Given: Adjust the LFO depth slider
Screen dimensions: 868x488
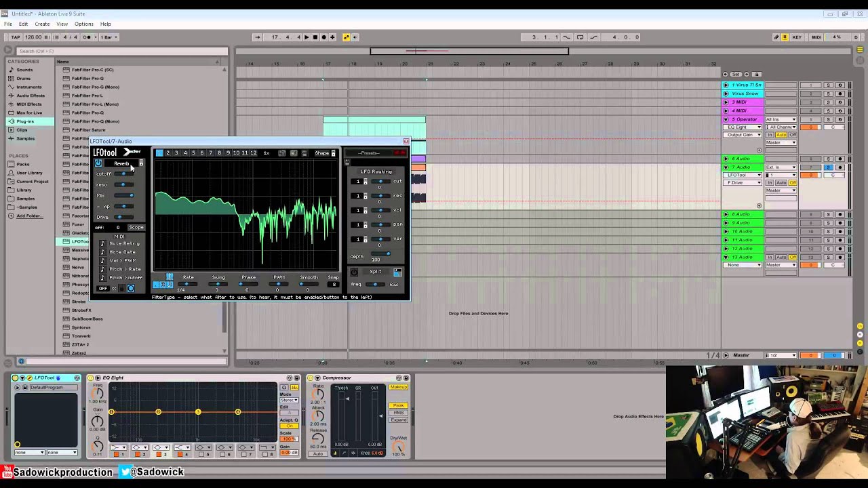Looking at the screenshot, I should pos(381,253).
